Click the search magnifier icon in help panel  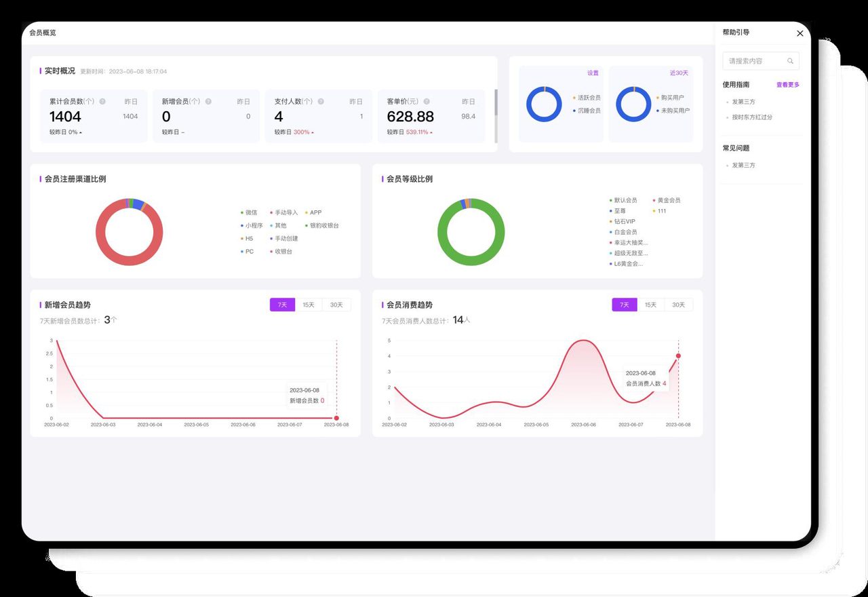click(x=790, y=61)
